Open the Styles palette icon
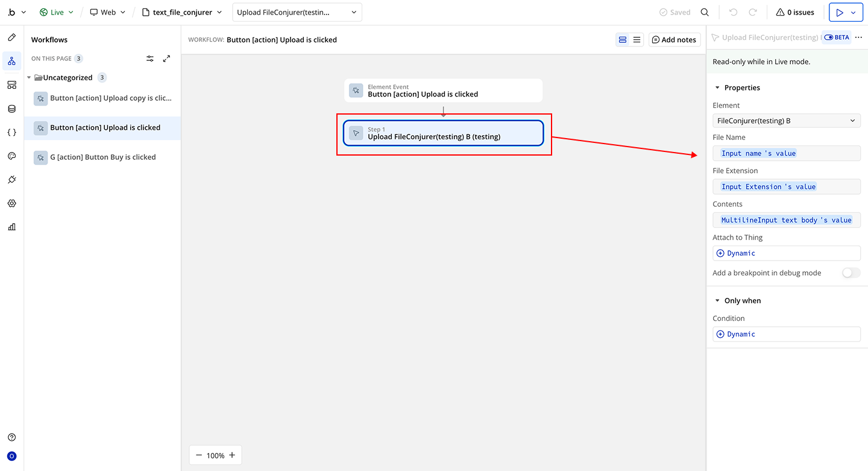Image resolution: width=868 pixels, height=471 pixels. coord(11,156)
